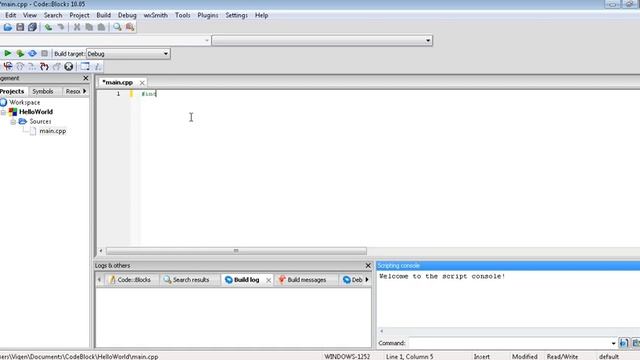
Task: Collapse the HelloWorld project tree node
Action: (3, 112)
